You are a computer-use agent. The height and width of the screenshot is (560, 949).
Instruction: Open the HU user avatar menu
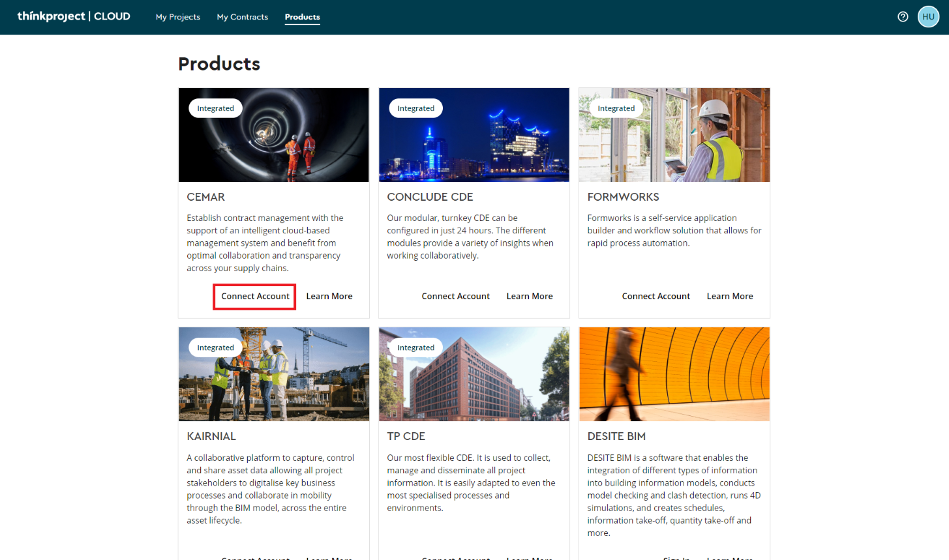[x=928, y=17]
